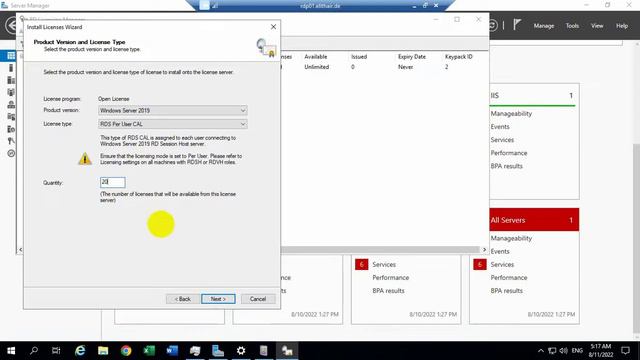Open Manageability under IIS tile

tap(511, 113)
